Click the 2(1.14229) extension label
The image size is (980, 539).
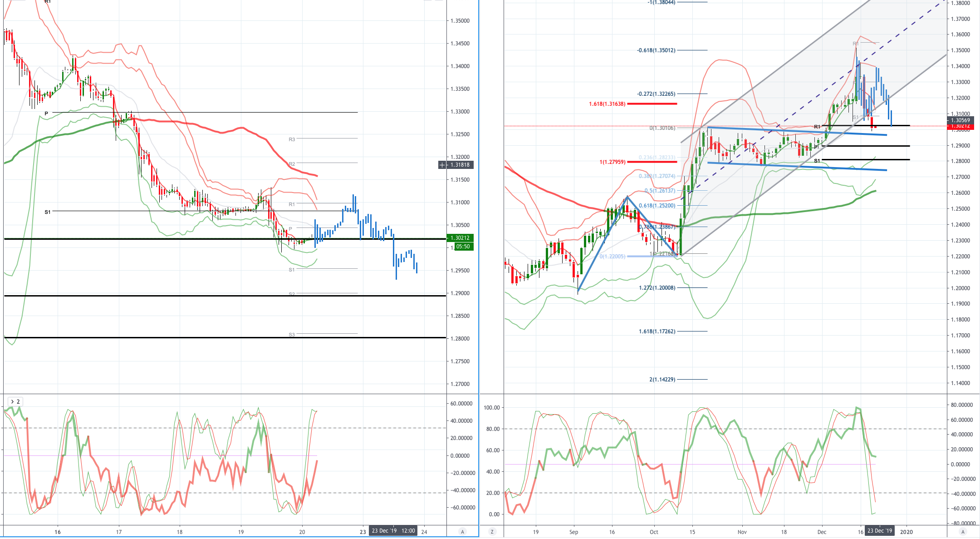coord(662,380)
